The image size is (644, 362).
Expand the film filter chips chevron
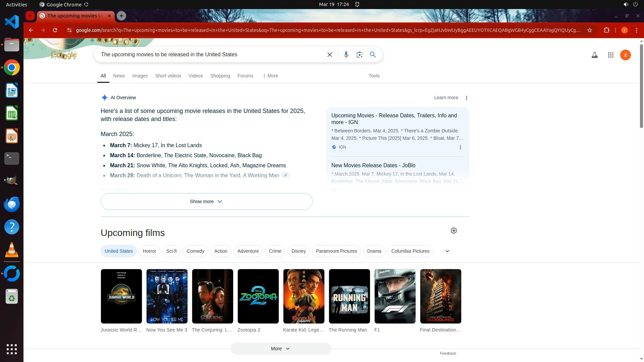click(447, 251)
